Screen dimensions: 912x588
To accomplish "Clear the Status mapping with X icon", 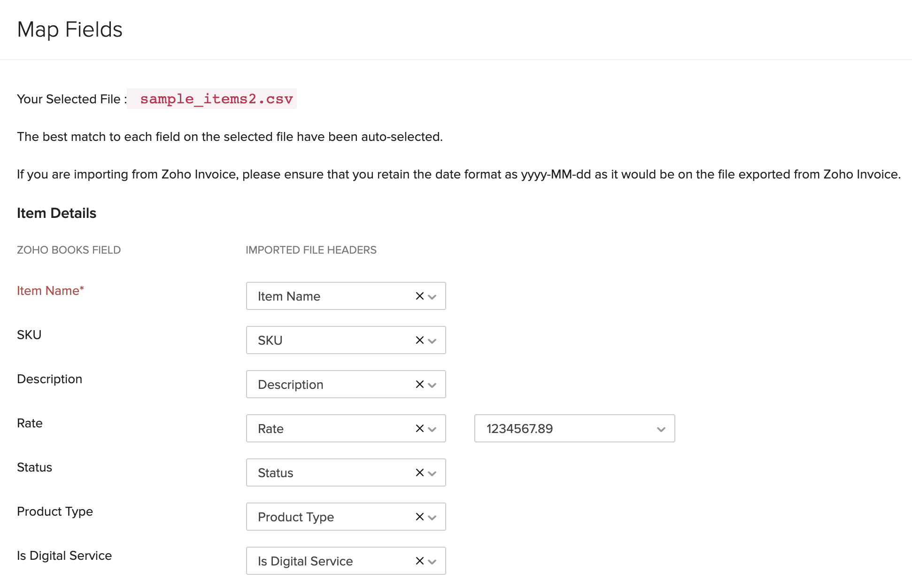I will point(420,472).
